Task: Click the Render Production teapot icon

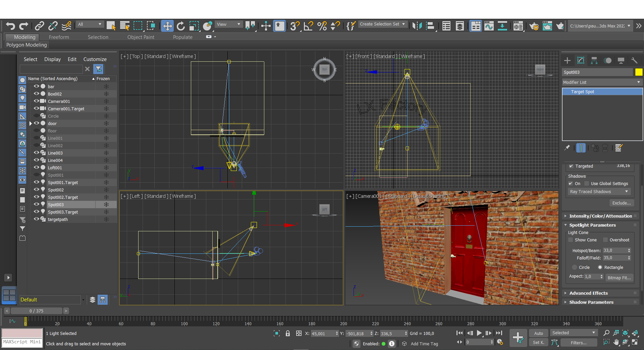Action: pyautogui.click(x=560, y=26)
